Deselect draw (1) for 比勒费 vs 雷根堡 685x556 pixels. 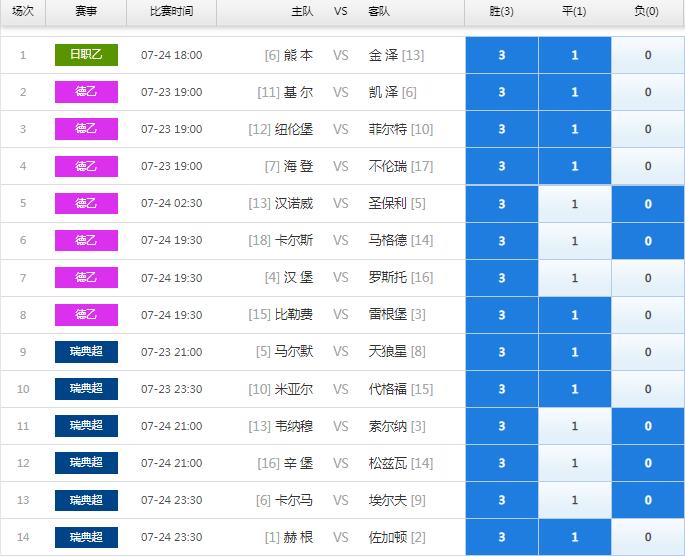574,315
